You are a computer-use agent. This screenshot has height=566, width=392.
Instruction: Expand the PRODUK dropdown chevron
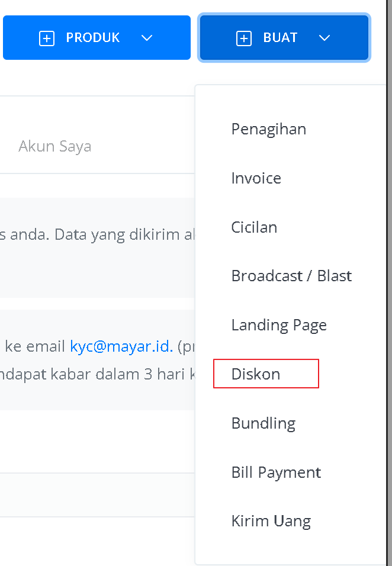click(x=146, y=38)
